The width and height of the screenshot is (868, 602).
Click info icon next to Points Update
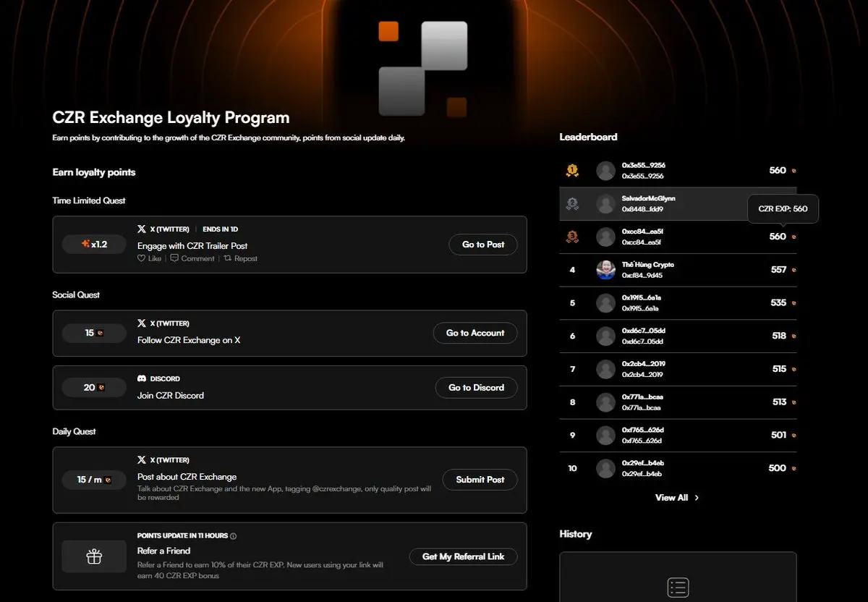point(233,536)
